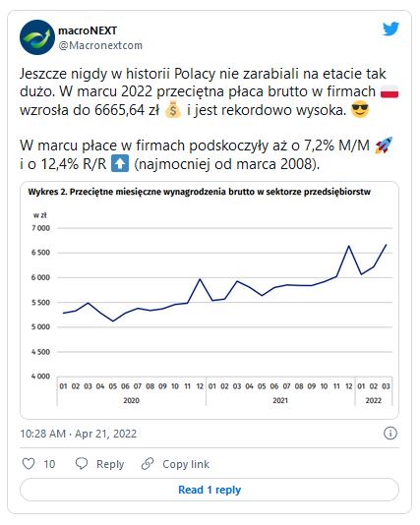
Task: Click the reply speech bubble icon
Action: pyautogui.click(x=82, y=464)
